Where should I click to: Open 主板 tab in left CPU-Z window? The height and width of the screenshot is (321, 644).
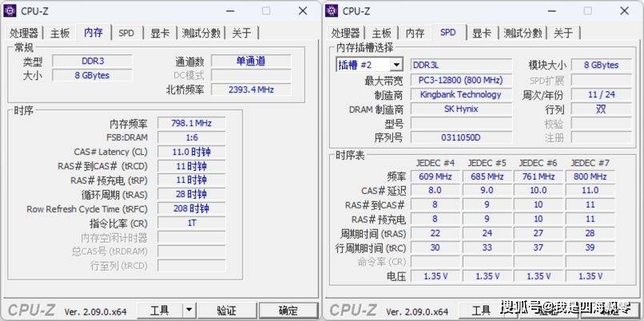click(60, 34)
